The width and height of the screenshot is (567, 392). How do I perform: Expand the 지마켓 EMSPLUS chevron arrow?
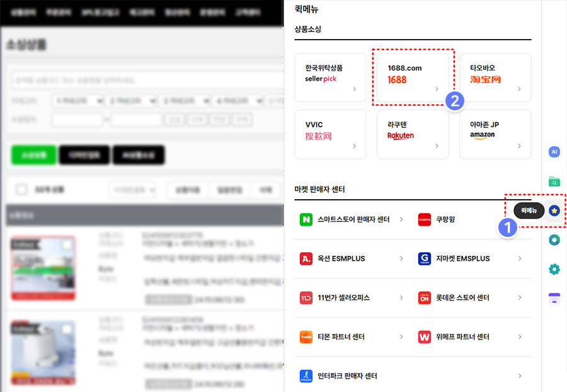(520, 258)
